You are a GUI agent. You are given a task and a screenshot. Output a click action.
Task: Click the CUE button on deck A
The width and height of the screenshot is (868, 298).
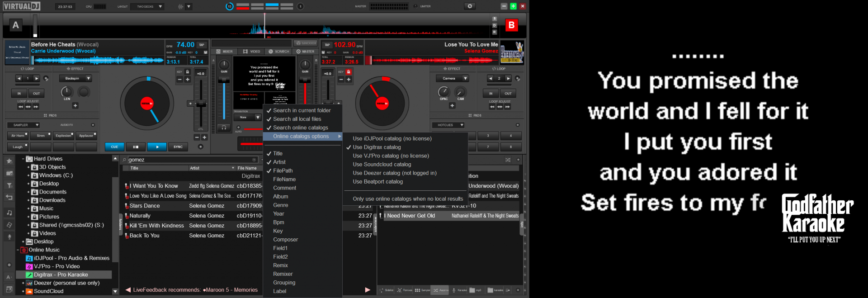click(x=114, y=147)
